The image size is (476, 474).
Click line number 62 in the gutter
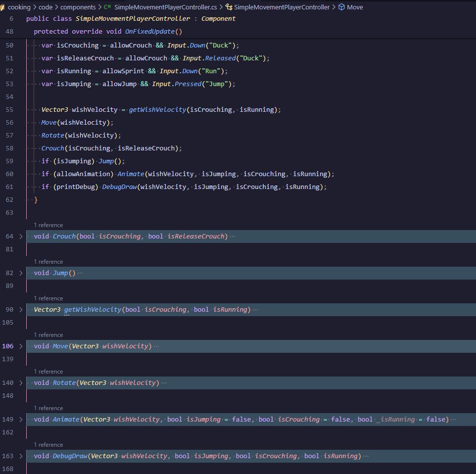tap(9, 200)
